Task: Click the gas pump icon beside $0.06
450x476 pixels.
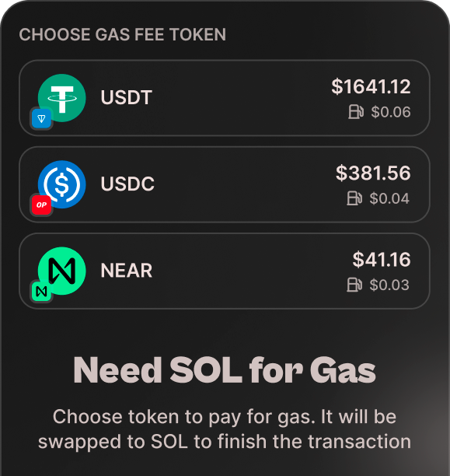Action: (x=356, y=112)
